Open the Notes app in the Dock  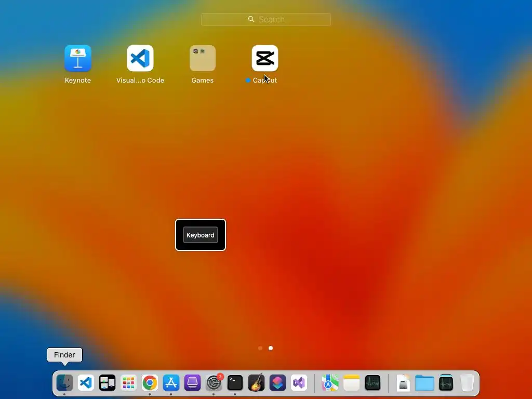pyautogui.click(x=351, y=383)
